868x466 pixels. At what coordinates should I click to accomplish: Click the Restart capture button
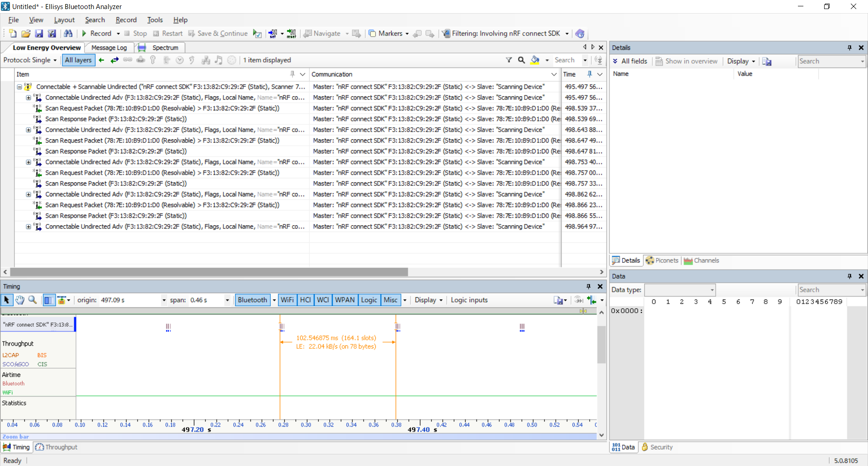pyautogui.click(x=168, y=33)
